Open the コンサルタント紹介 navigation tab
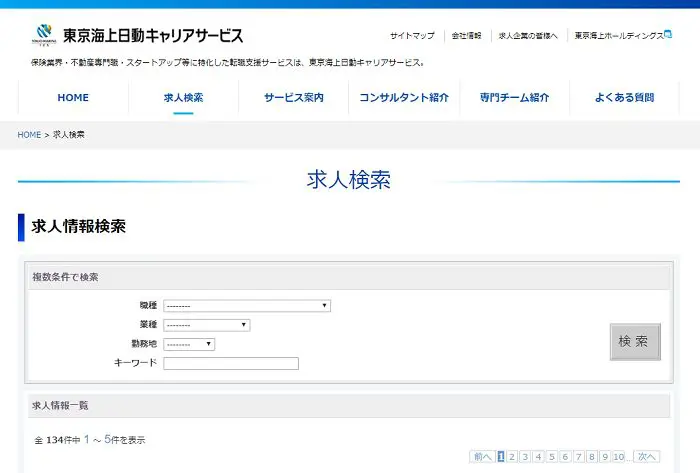The image size is (700, 473). pos(404,97)
